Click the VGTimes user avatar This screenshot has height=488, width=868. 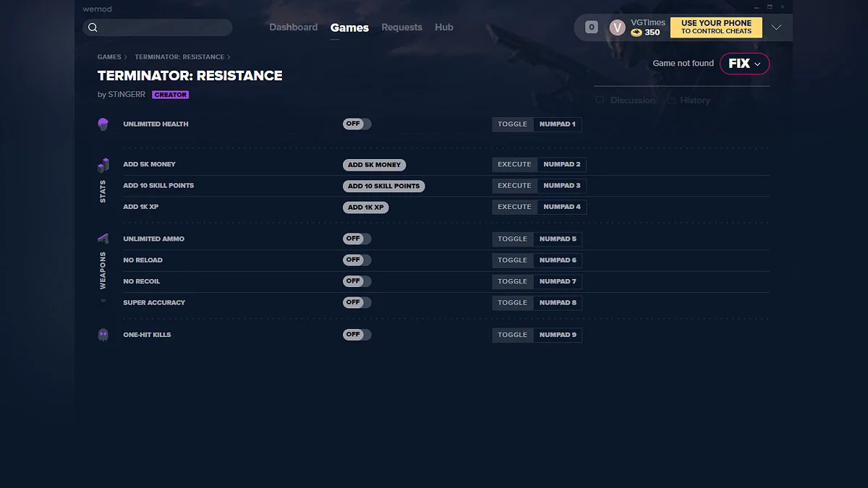[x=617, y=27]
